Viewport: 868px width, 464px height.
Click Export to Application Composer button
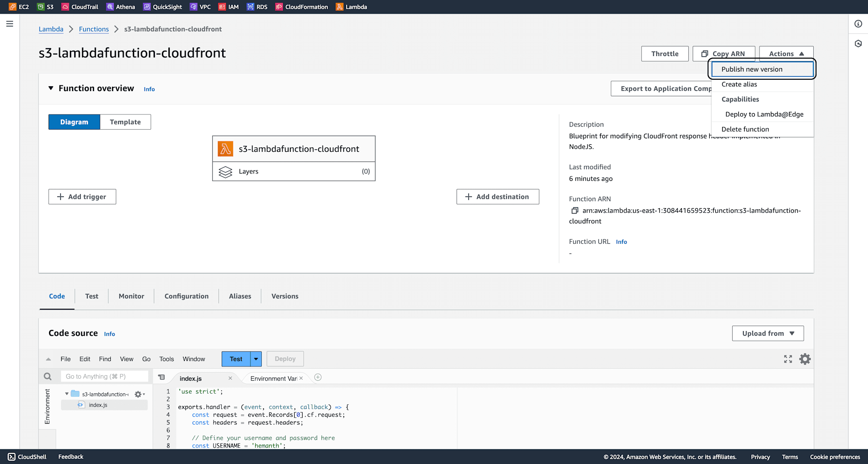661,88
